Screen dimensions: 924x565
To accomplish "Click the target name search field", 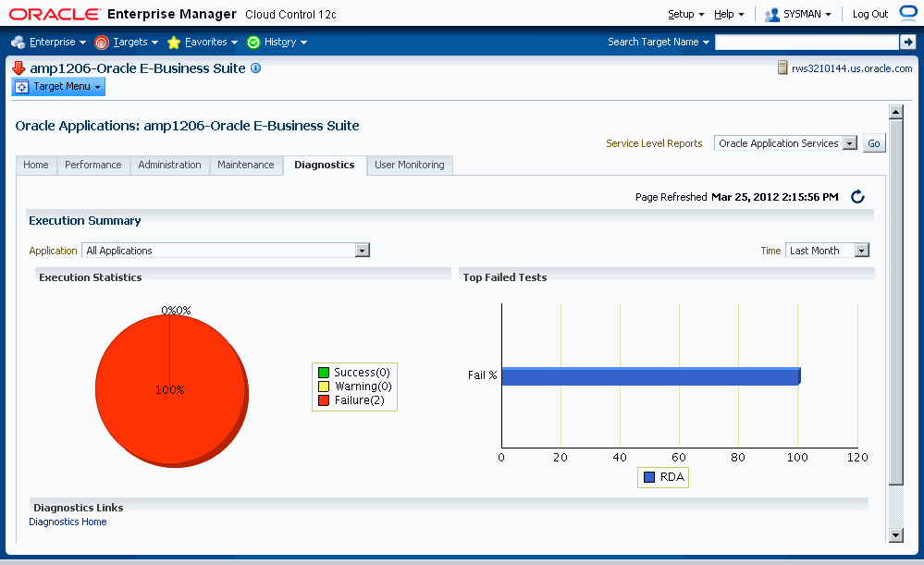I will coord(807,42).
